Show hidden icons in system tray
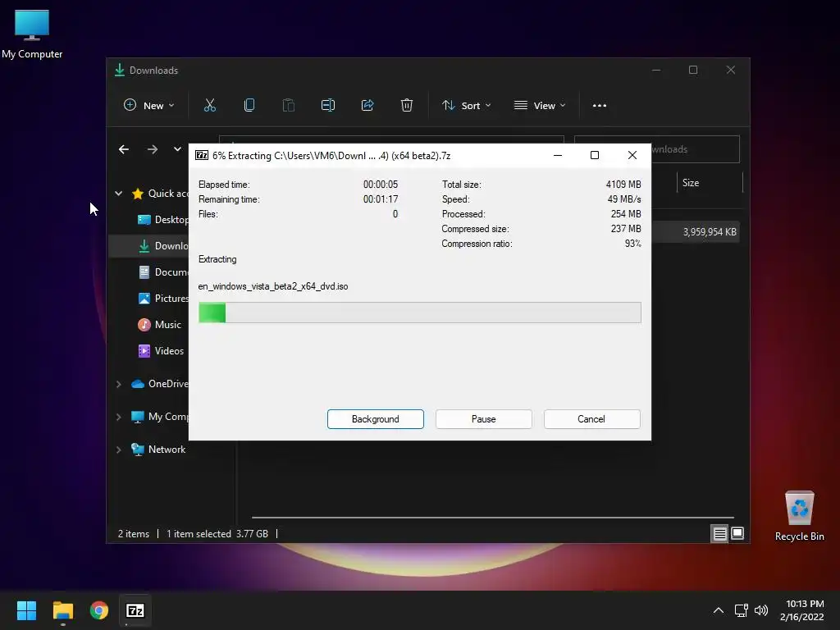The width and height of the screenshot is (840, 630). click(x=719, y=610)
